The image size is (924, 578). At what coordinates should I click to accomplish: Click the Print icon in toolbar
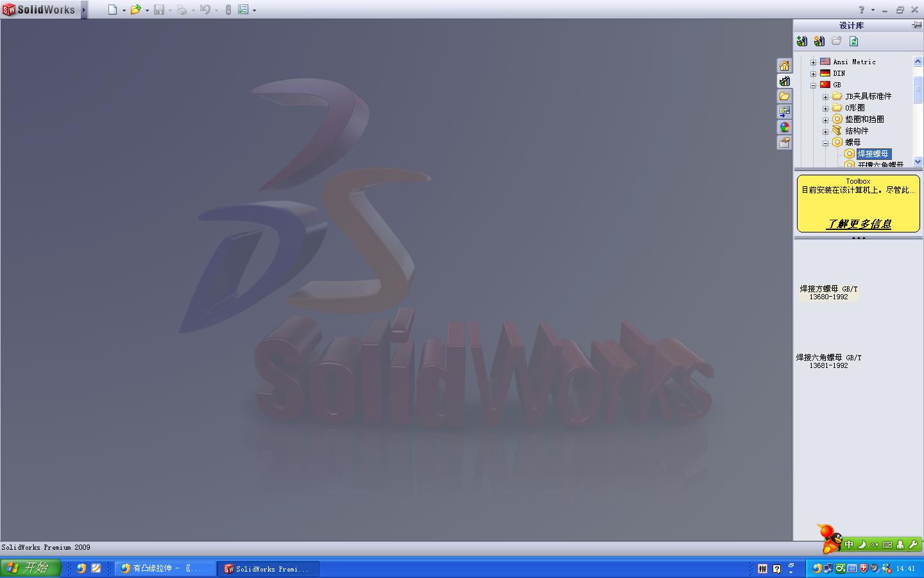coord(182,10)
